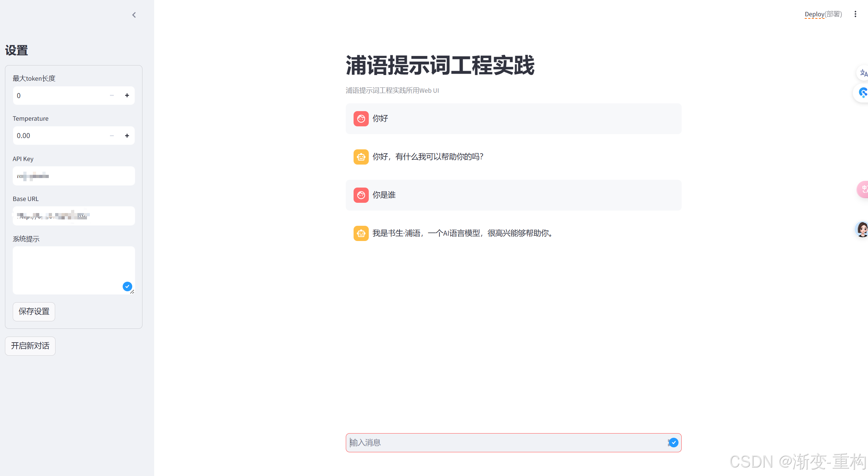The width and height of the screenshot is (868, 476).
Task: Click the API Key label
Action: click(x=23, y=159)
